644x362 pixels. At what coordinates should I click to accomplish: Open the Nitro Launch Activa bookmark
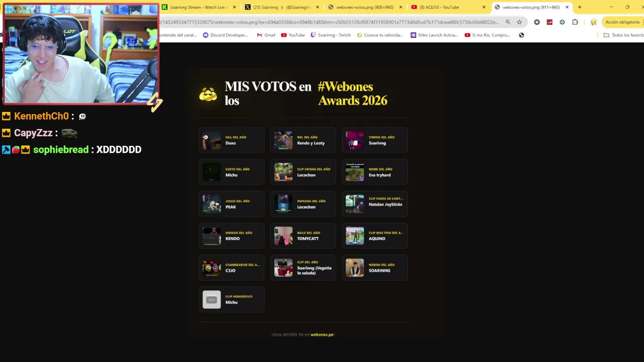pyautogui.click(x=434, y=35)
